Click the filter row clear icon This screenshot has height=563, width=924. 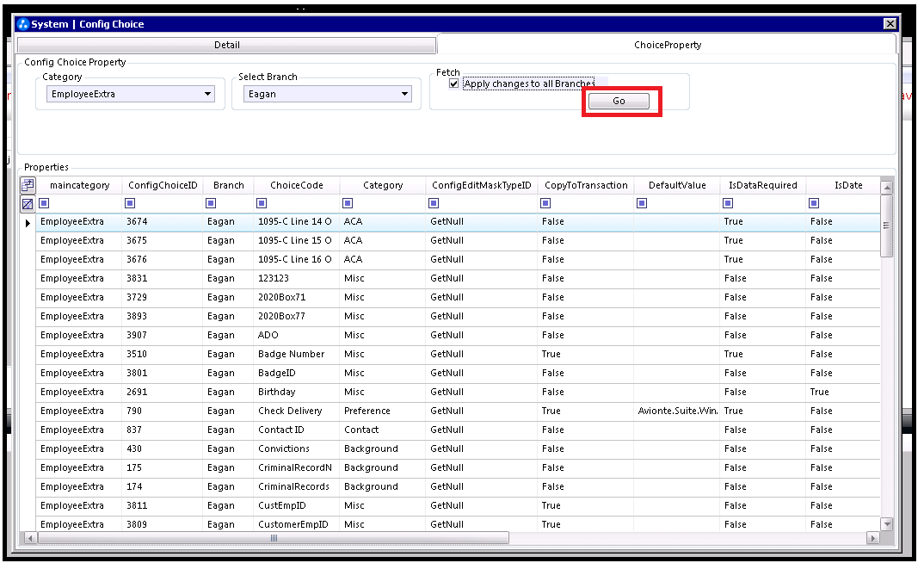pyautogui.click(x=28, y=204)
